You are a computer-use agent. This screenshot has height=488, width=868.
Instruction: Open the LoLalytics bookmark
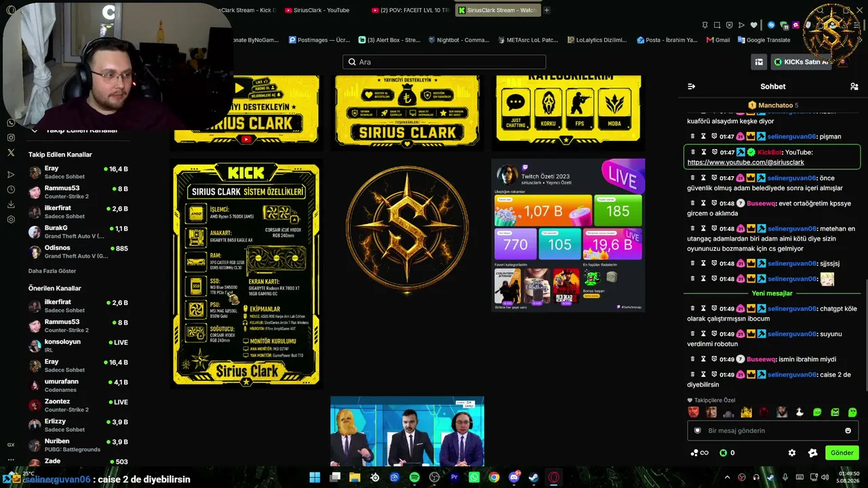point(596,40)
